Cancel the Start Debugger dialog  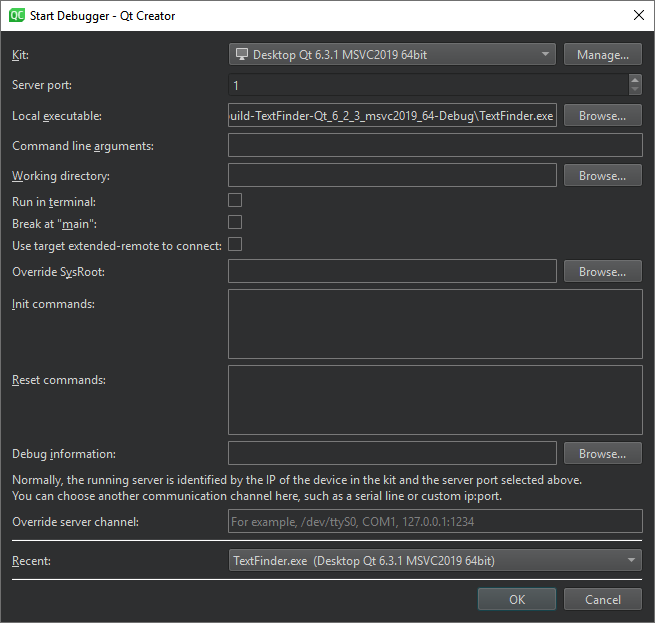pos(602,600)
